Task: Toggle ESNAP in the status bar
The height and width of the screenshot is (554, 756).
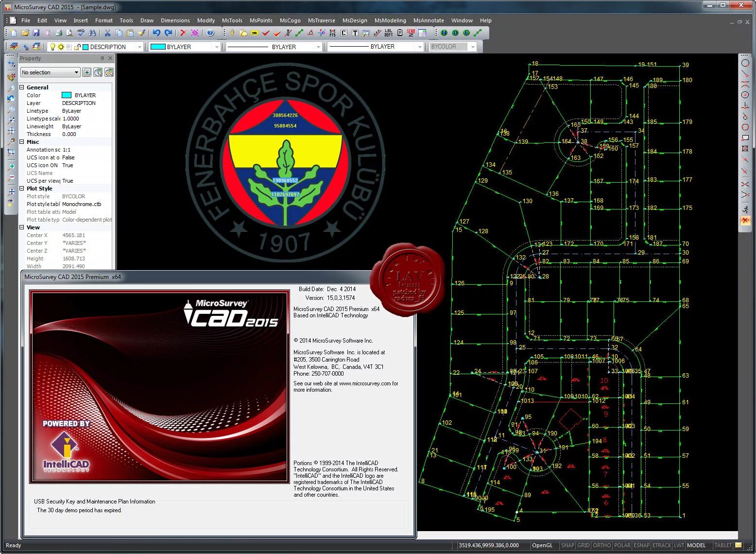Action: (x=642, y=545)
